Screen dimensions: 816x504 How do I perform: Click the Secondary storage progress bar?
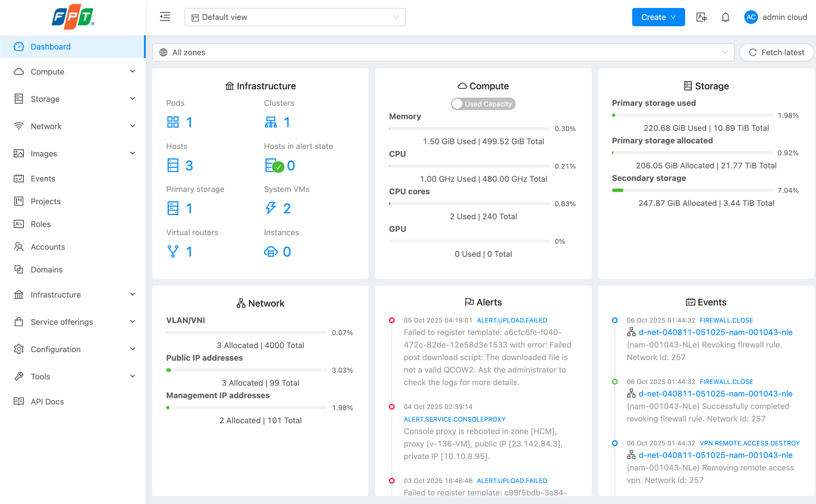point(692,190)
